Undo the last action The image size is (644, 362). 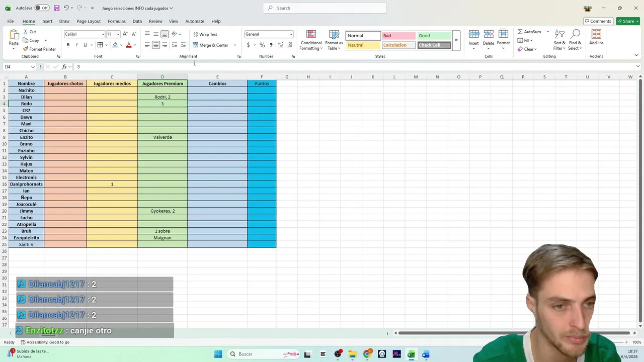[66, 8]
